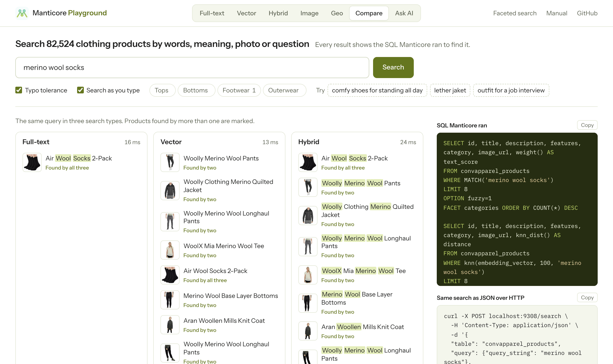Open Woolly Merino Wool Pants thumbnail in Hybrid column
613x364 pixels.
[x=308, y=188]
